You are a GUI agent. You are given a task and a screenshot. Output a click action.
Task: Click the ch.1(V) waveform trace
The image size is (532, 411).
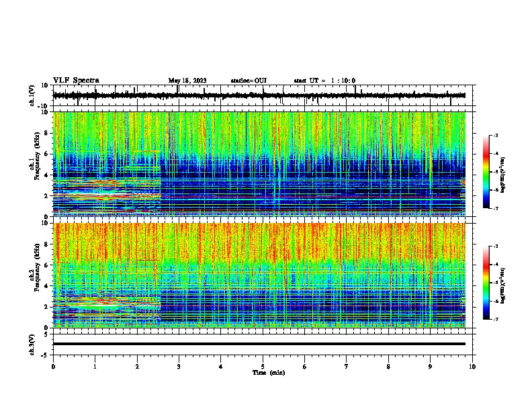(259, 95)
